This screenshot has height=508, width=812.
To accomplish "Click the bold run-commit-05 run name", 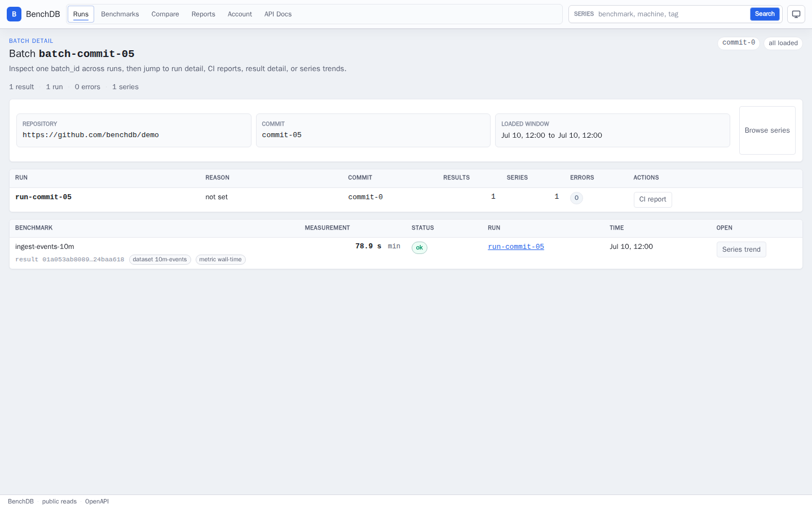I will (43, 197).
